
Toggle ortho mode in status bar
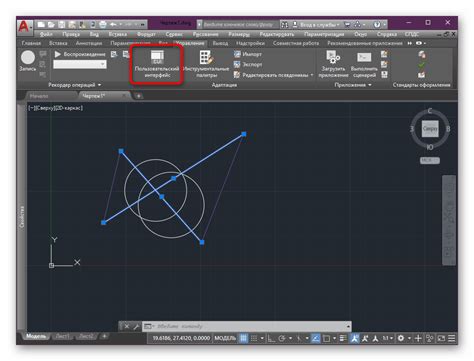[271, 338]
